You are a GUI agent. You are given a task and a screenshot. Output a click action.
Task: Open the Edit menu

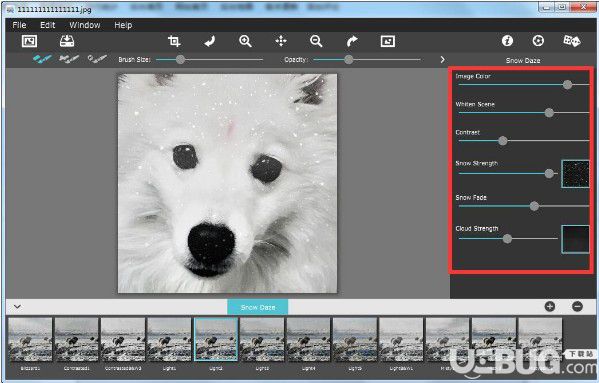coord(48,25)
